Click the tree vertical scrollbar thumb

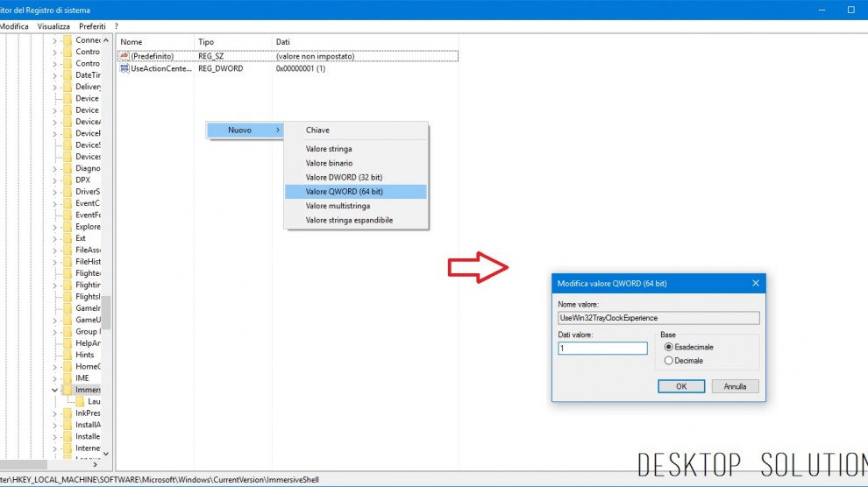click(106, 313)
